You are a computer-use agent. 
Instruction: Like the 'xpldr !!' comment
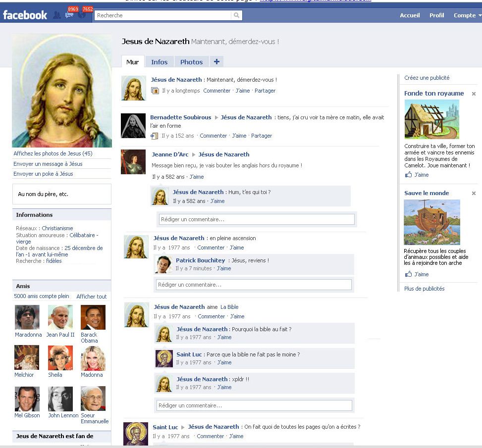click(x=224, y=387)
